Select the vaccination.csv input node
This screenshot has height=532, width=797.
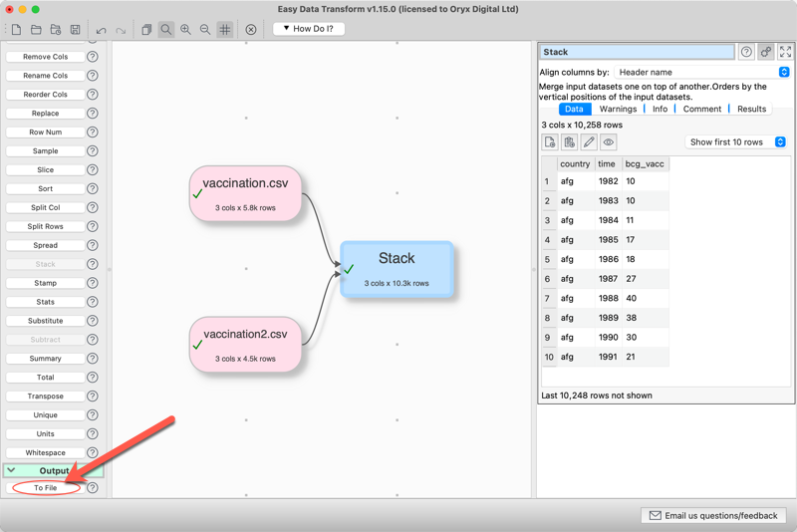(246, 193)
